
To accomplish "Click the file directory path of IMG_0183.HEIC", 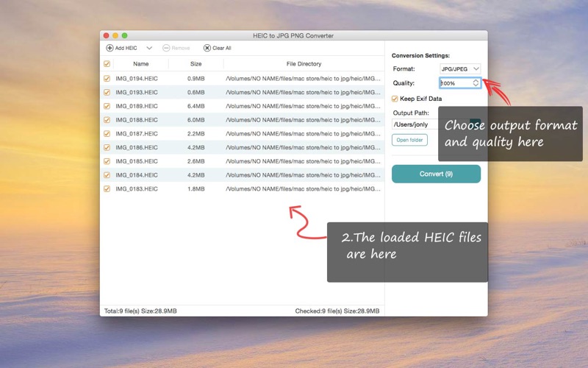I will click(303, 189).
